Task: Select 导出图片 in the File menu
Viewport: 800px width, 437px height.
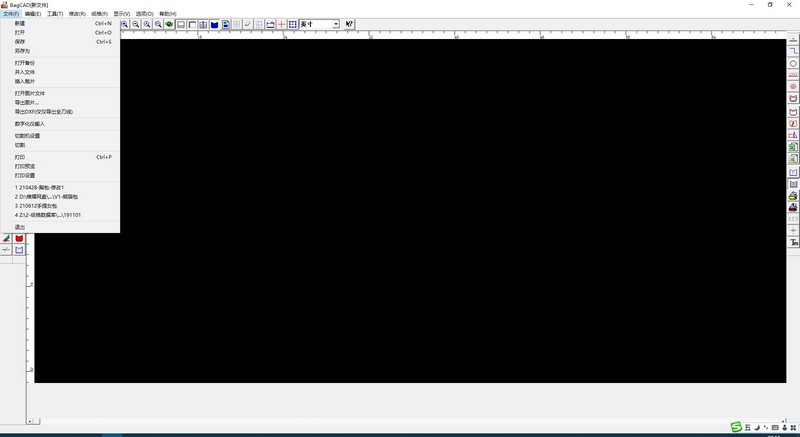Action: click(x=27, y=102)
